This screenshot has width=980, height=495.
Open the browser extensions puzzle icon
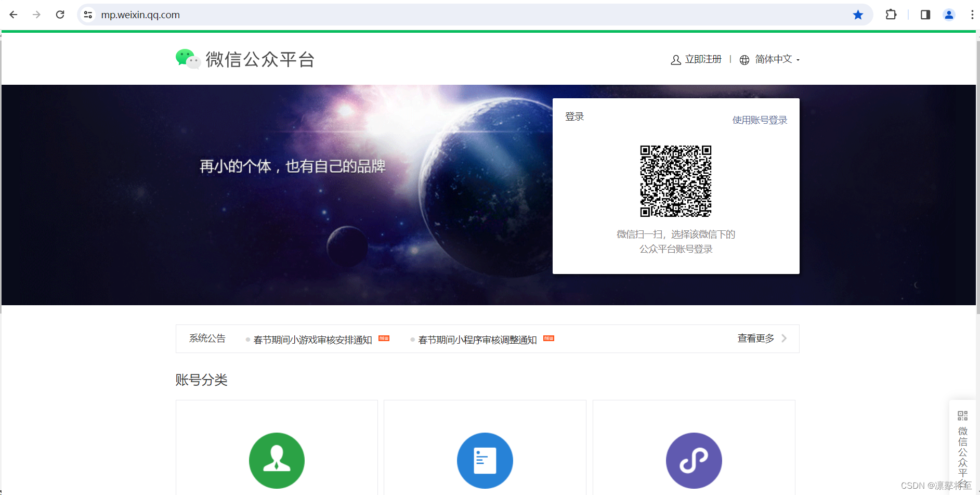click(x=891, y=15)
